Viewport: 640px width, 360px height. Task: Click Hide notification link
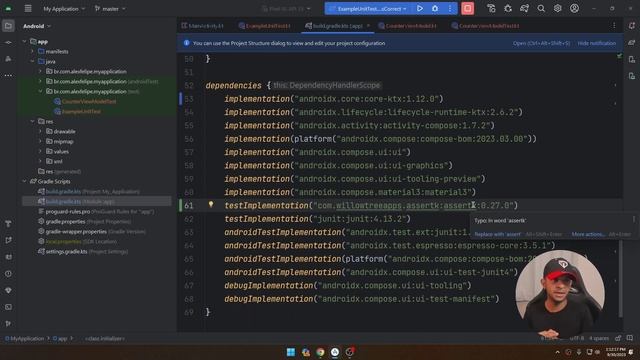[x=596, y=43]
